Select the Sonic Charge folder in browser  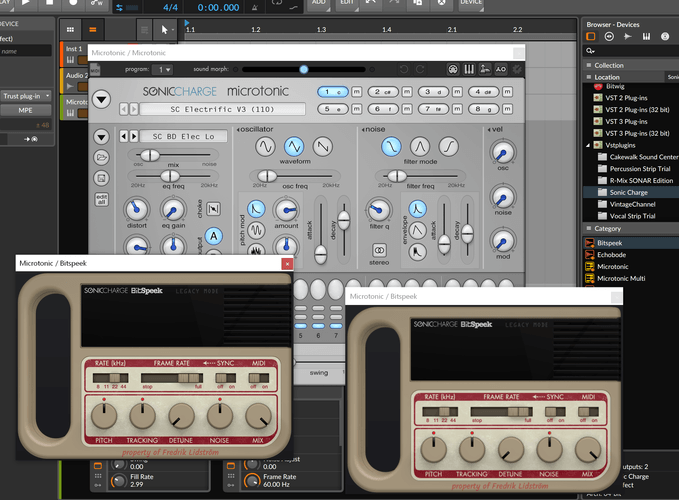(x=630, y=192)
